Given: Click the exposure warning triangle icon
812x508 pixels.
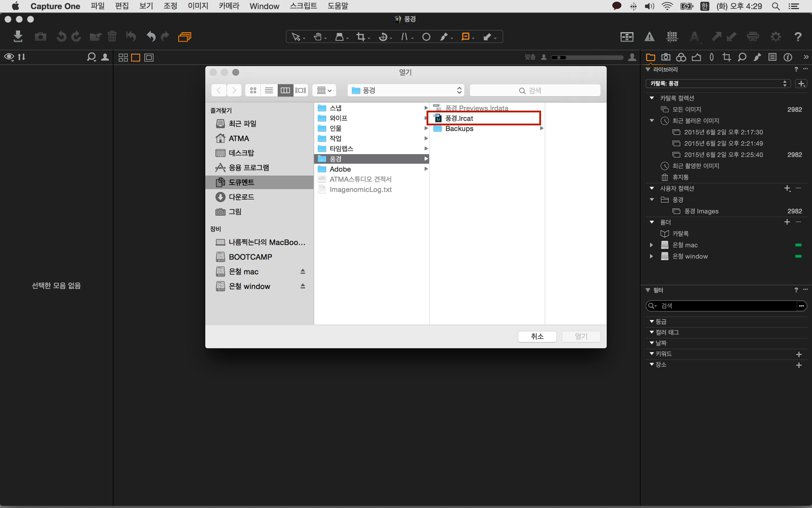Looking at the screenshot, I should tap(649, 37).
